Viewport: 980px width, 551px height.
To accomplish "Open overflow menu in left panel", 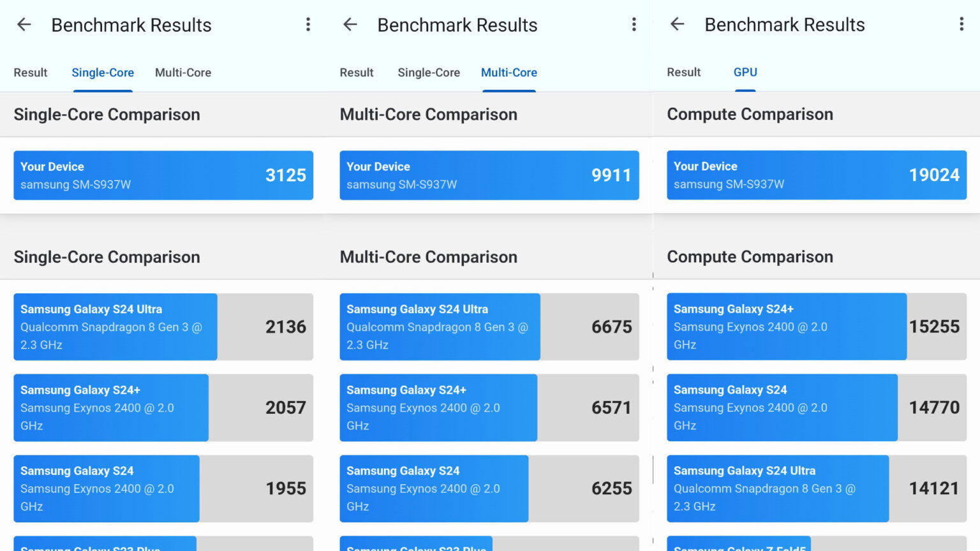I will 308,25.
